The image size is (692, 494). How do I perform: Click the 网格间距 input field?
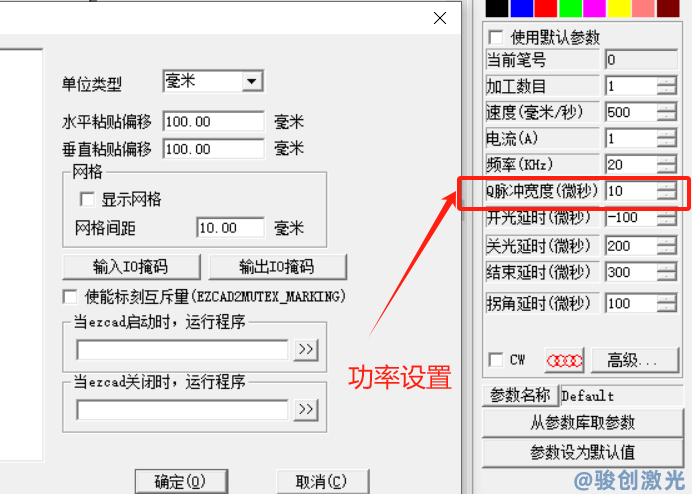(x=230, y=228)
